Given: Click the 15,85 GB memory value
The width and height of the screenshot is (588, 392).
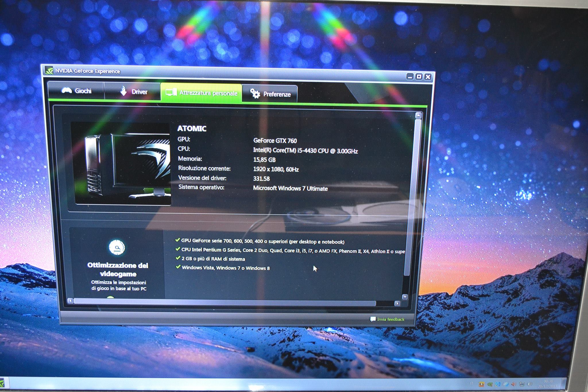Looking at the screenshot, I should [264, 160].
